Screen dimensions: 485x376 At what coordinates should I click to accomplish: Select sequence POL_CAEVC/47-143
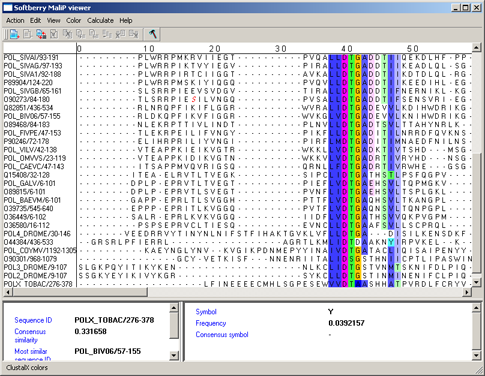[x=34, y=166]
